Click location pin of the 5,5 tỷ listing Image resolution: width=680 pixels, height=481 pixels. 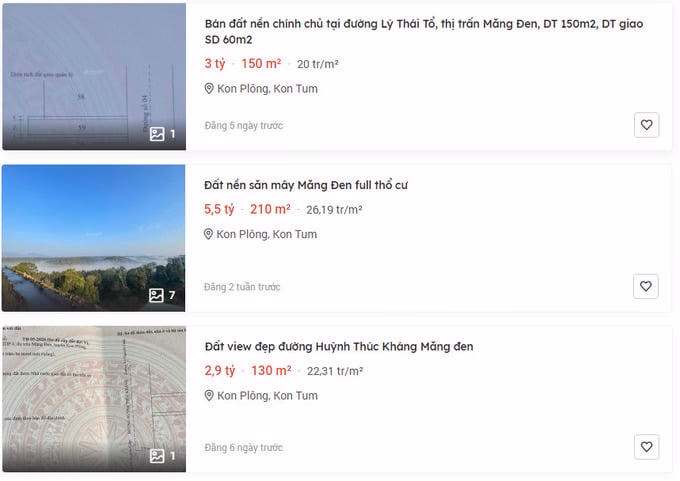[208, 234]
